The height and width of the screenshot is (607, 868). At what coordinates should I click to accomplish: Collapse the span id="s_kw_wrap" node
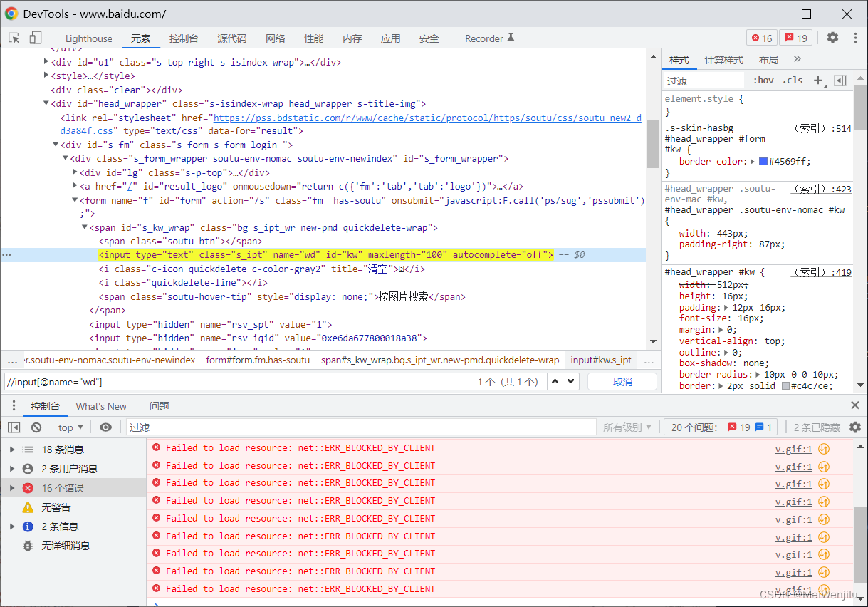pyautogui.click(x=85, y=228)
